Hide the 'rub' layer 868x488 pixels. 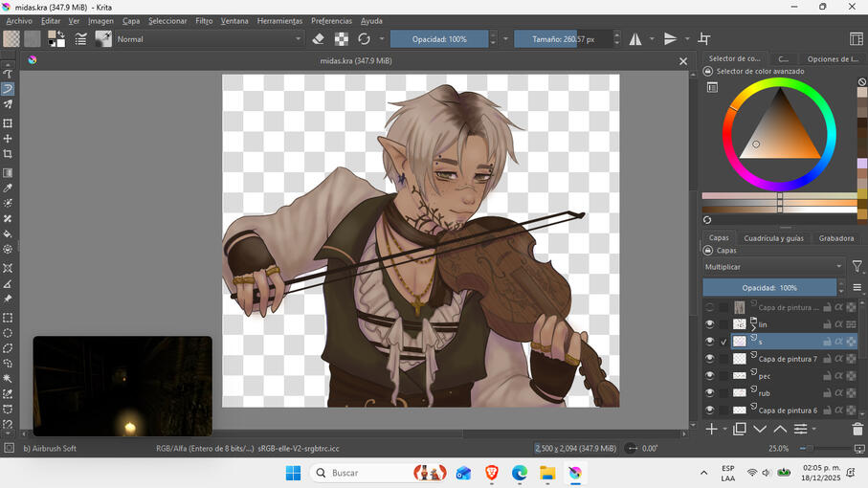click(x=710, y=393)
